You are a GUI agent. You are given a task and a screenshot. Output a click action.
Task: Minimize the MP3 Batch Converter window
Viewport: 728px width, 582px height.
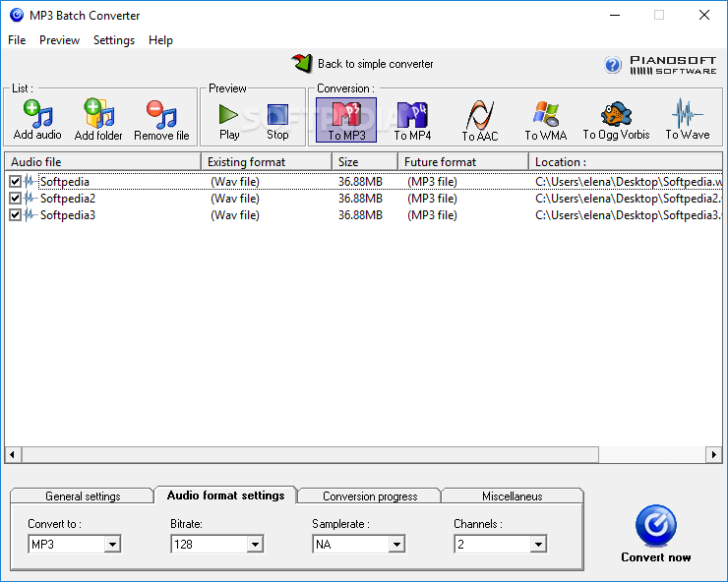coord(615,15)
